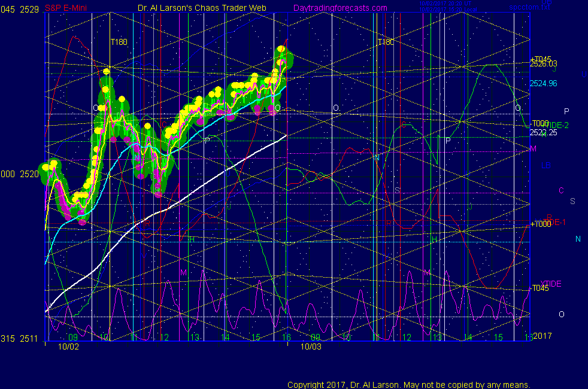Click the cyan N letter outside chart's right edge
Viewport: 588px width, 389px height.
pos(578,239)
